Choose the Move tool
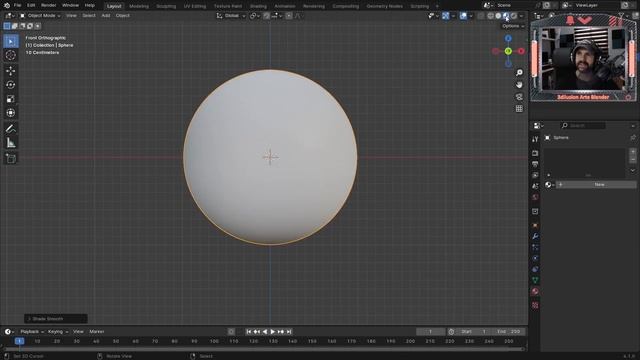Screen dimensions: 640x360 [11, 71]
